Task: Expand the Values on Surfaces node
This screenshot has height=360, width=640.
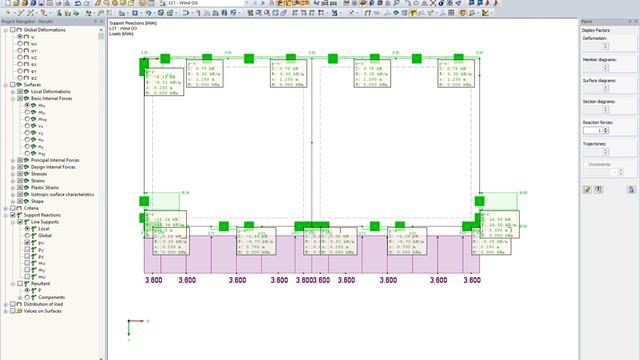Action: click(x=6, y=311)
